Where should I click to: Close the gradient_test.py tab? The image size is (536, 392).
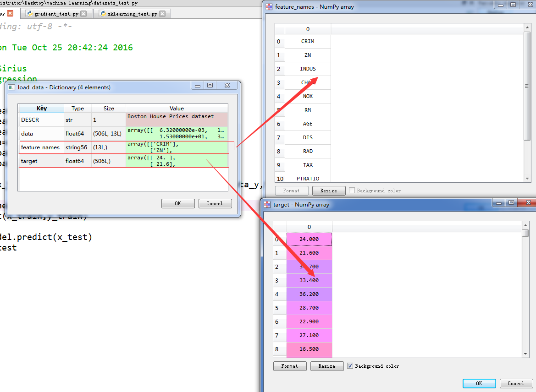[83, 14]
